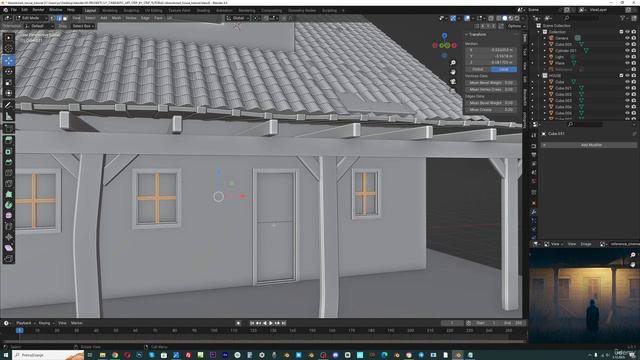The image size is (640, 360).
Task: Click the vertex X coordinate field
Action: pos(491,50)
